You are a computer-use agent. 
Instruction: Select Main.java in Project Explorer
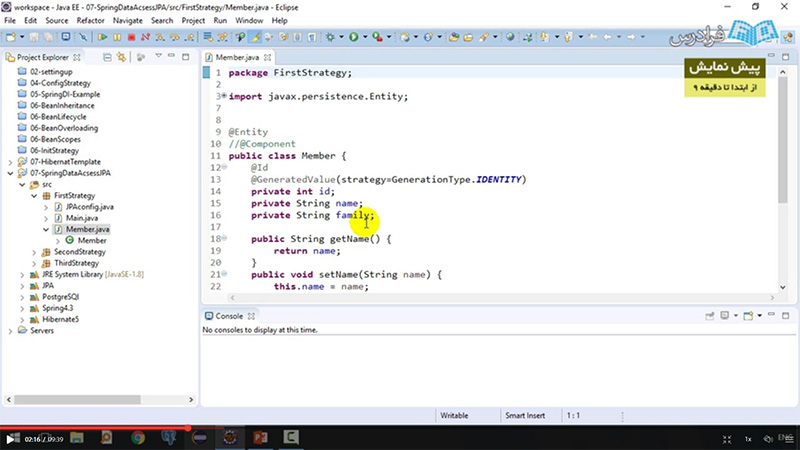[x=81, y=218]
